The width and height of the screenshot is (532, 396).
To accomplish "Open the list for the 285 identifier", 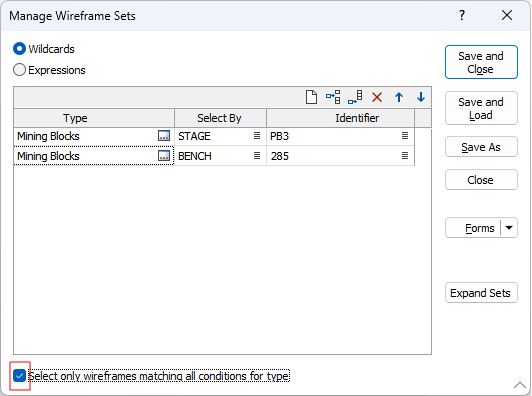I will click(405, 156).
